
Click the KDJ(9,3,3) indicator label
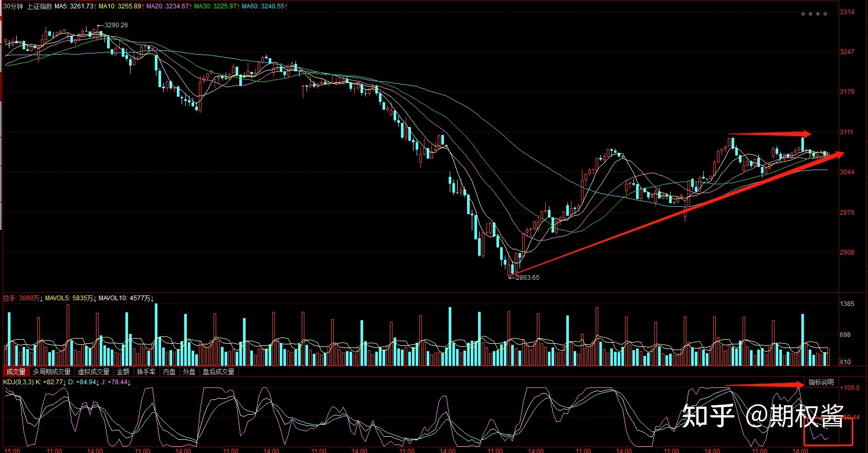pyautogui.click(x=18, y=382)
